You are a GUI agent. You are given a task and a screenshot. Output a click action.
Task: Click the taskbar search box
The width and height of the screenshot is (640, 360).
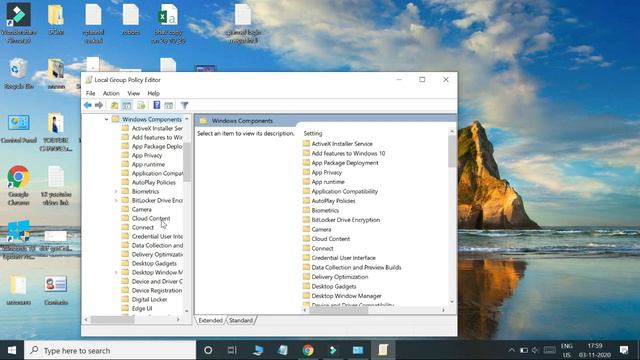[110, 350]
